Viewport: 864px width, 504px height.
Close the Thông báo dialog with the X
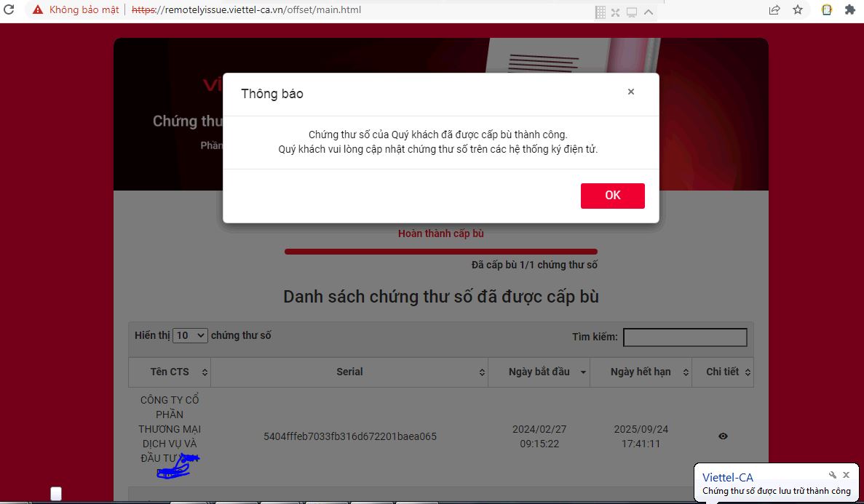pos(631,92)
